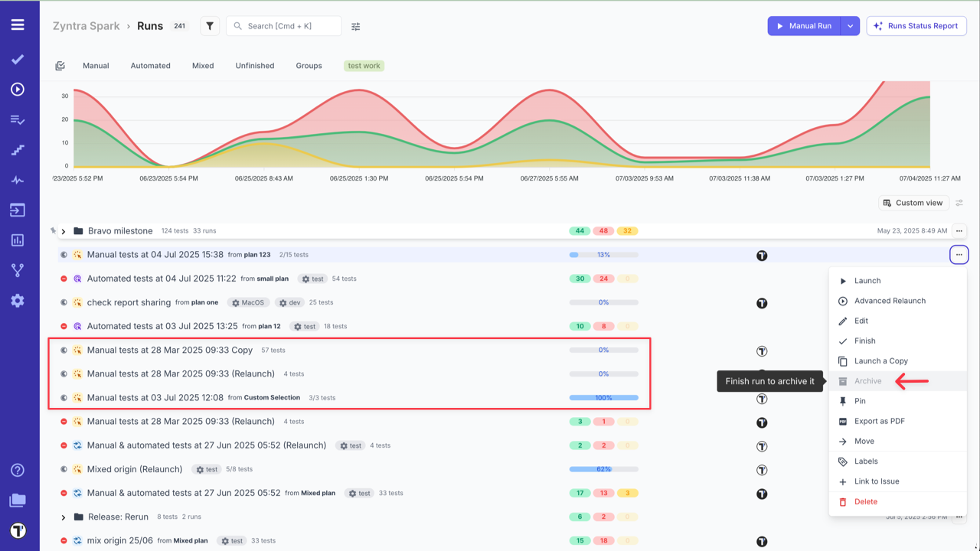Open the help question mark icon
980x551 pixels.
point(18,470)
